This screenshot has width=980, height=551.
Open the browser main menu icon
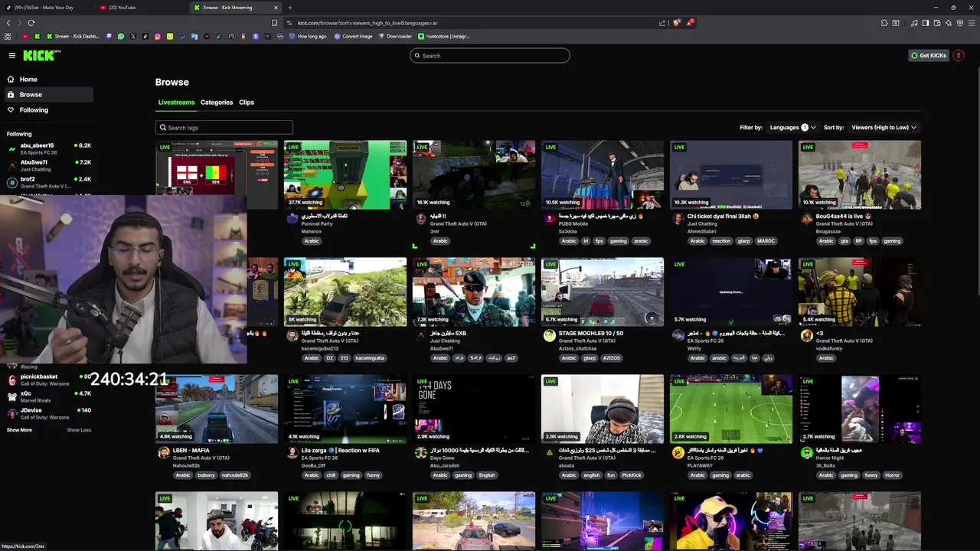click(971, 23)
